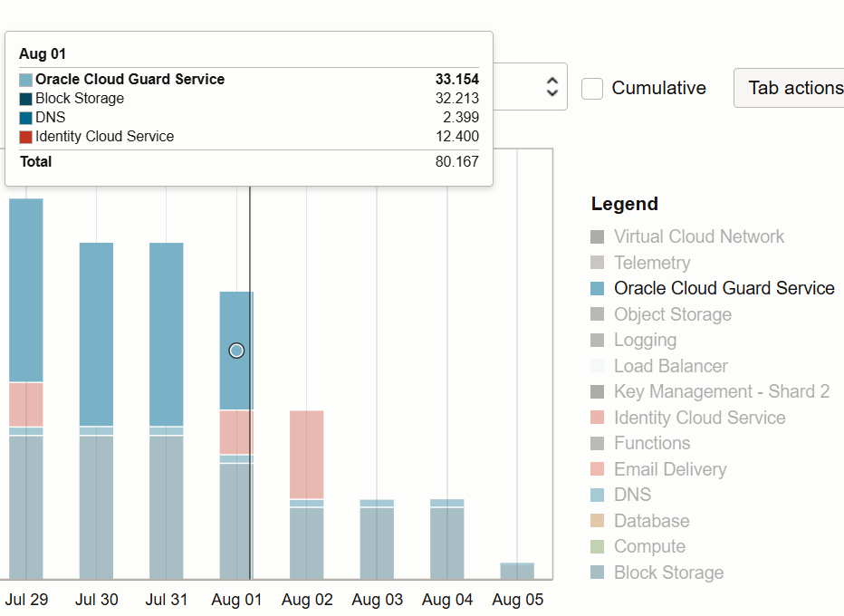This screenshot has width=844, height=616.
Task: Select the Compute legend entry
Action: tap(638, 546)
